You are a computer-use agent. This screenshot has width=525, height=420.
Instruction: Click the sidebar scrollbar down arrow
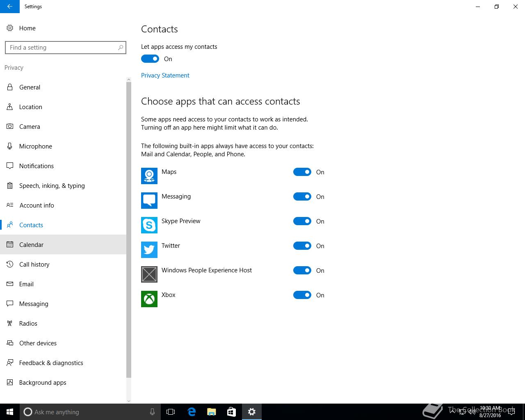[128, 401]
